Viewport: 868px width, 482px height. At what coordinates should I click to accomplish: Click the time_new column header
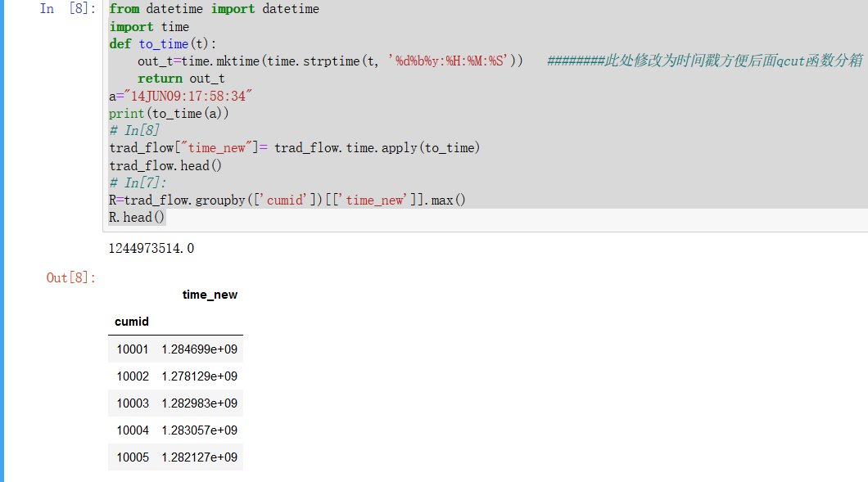210,295
